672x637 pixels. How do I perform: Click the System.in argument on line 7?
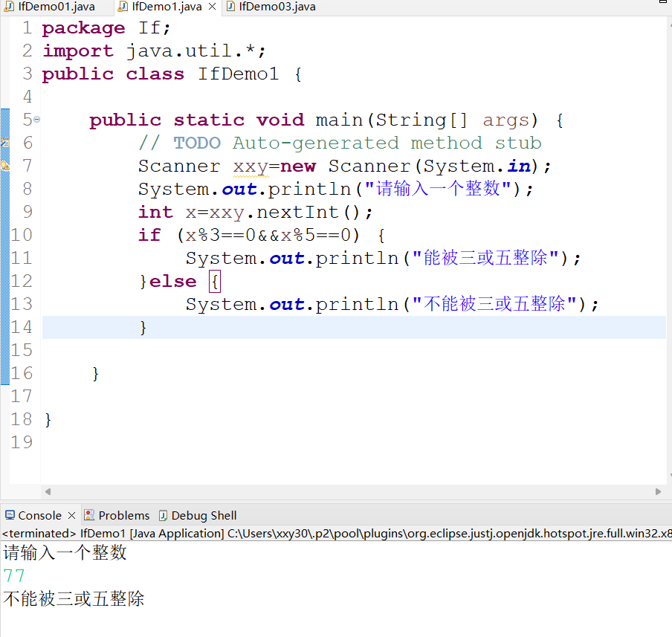click(x=477, y=166)
